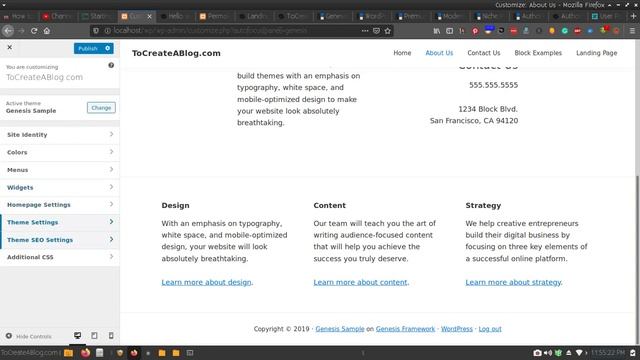
Task: Click the Change theme button
Action: (101, 108)
